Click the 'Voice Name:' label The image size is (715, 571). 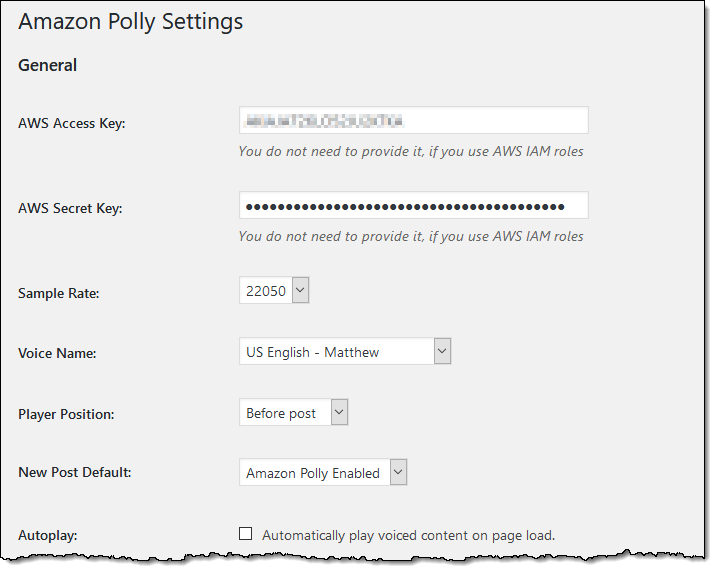coord(57,353)
